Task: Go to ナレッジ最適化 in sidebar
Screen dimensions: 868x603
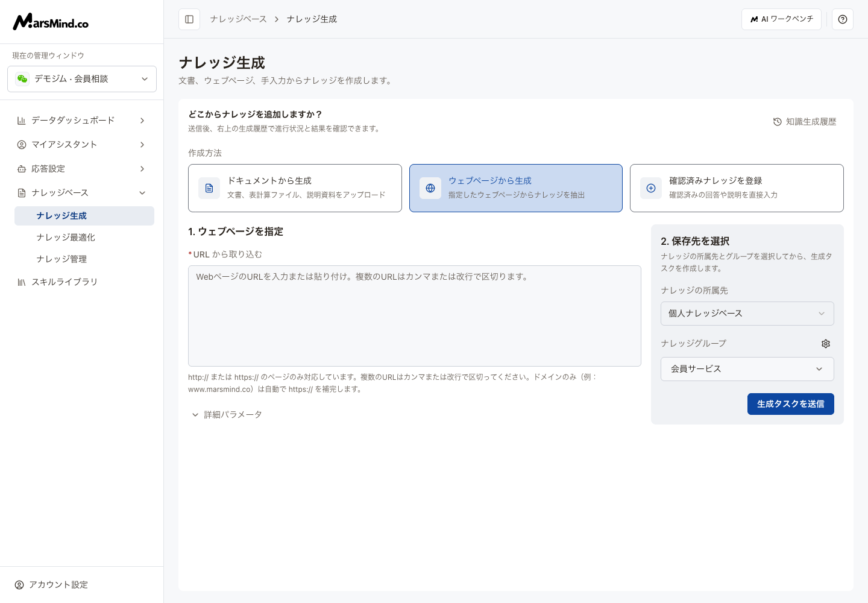Action: 84,238
